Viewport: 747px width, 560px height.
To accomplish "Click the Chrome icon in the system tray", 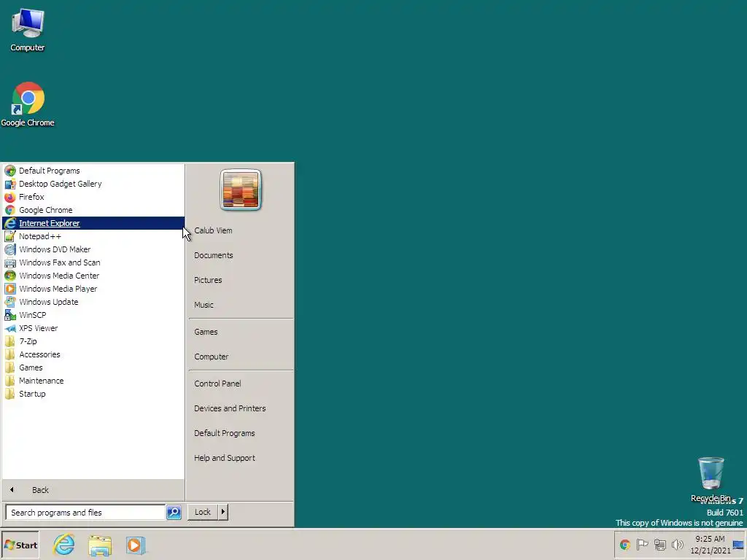I will (x=625, y=544).
